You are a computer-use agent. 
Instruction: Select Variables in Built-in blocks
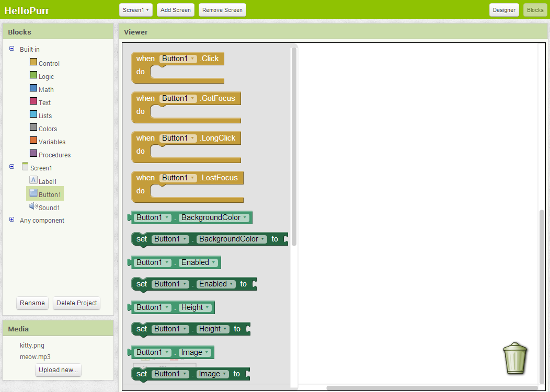coord(52,142)
